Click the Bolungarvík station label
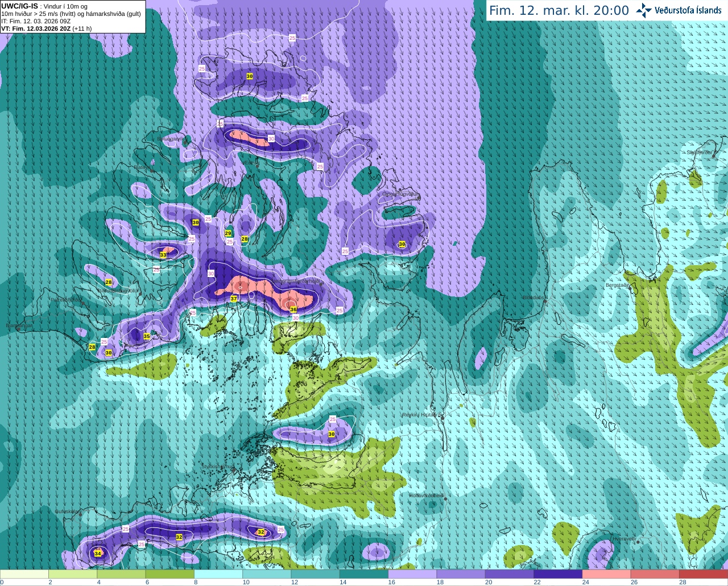The height and width of the screenshot is (586, 728). (171, 138)
